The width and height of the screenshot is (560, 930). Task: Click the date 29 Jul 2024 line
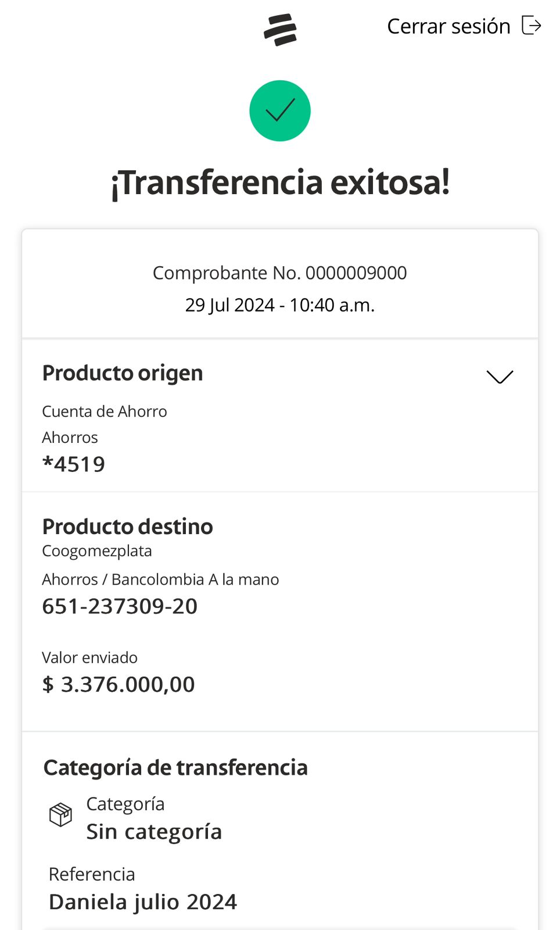pos(280,305)
